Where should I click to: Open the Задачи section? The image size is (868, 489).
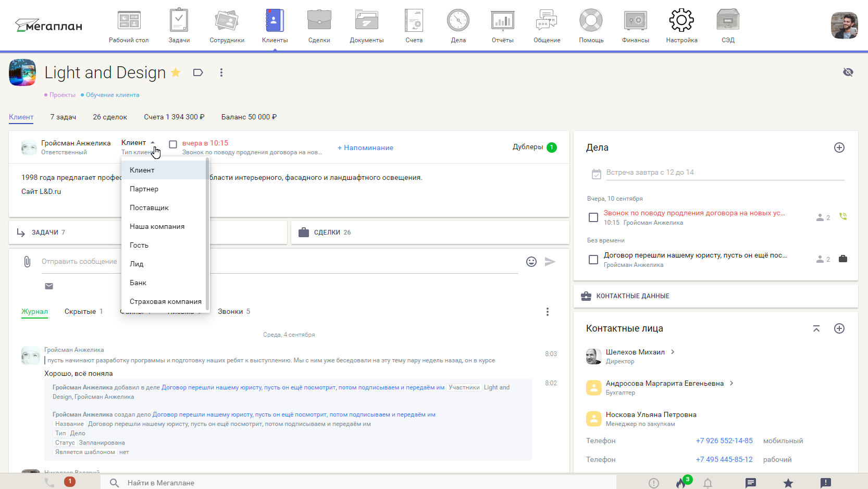pos(179,26)
